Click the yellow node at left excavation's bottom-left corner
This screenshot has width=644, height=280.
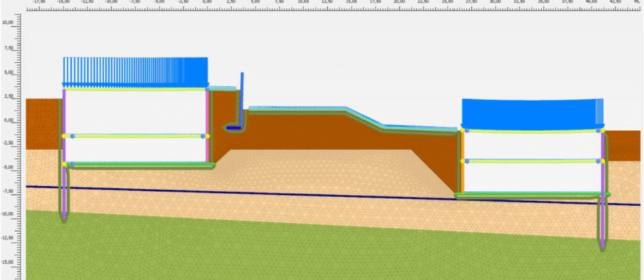pyautogui.click(x=64, y=164)
